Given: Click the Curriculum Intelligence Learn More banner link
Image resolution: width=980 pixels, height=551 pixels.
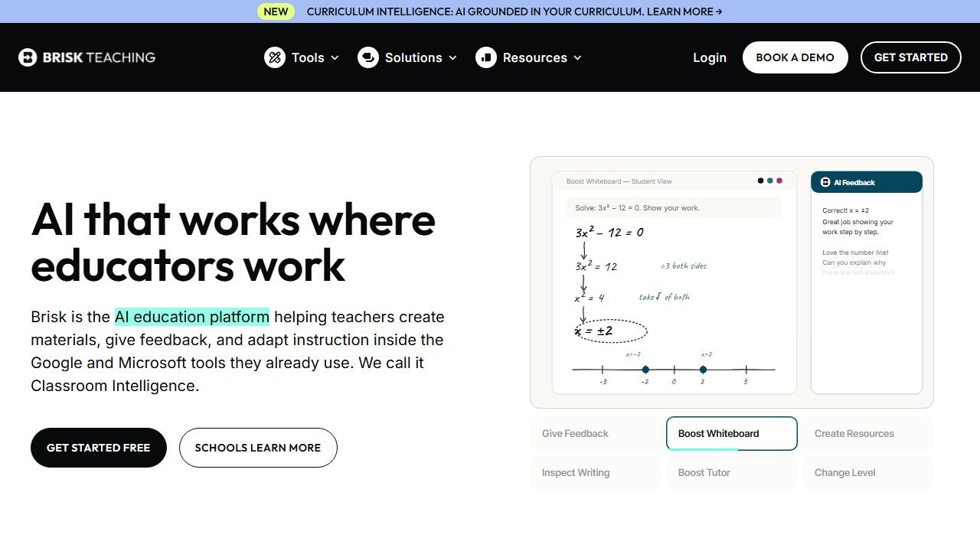Looking at the screenshot, I should click(x=514, y=11).
